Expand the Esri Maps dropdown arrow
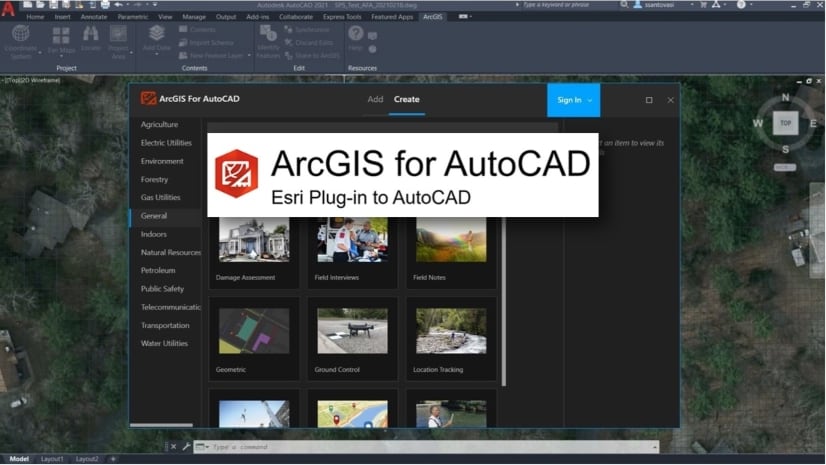Screen dimensions: 826x465 61,56
